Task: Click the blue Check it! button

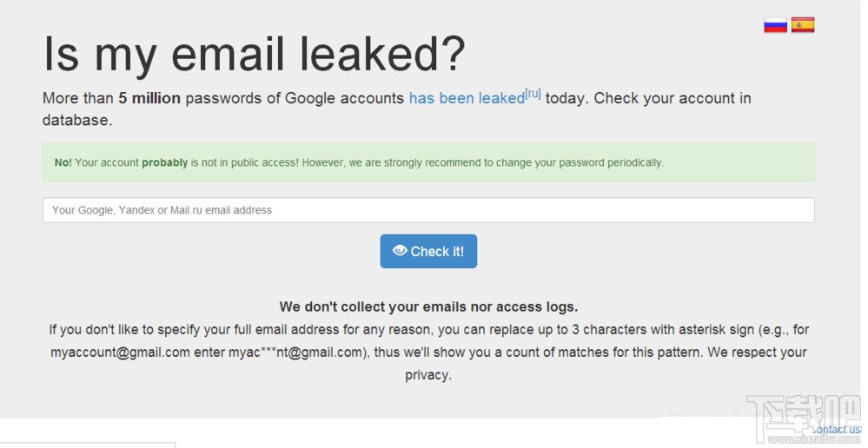Action: (428, 251)
